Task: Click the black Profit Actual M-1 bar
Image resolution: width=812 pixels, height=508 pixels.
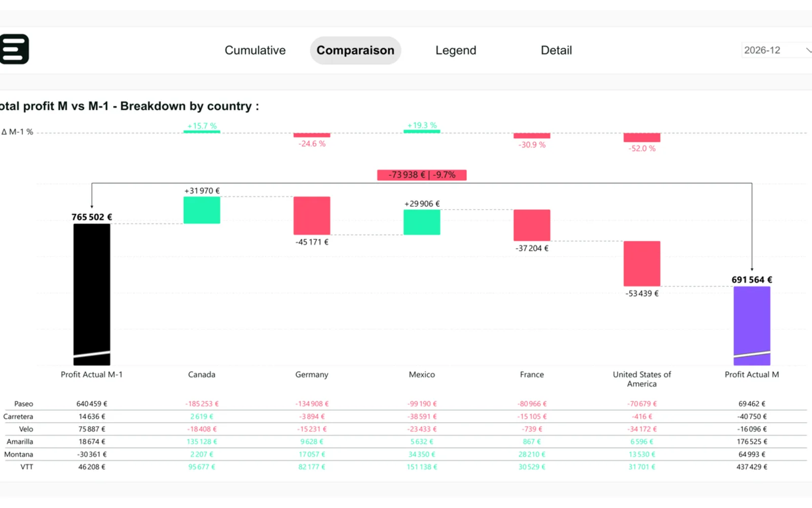Action: pos(92,295)
